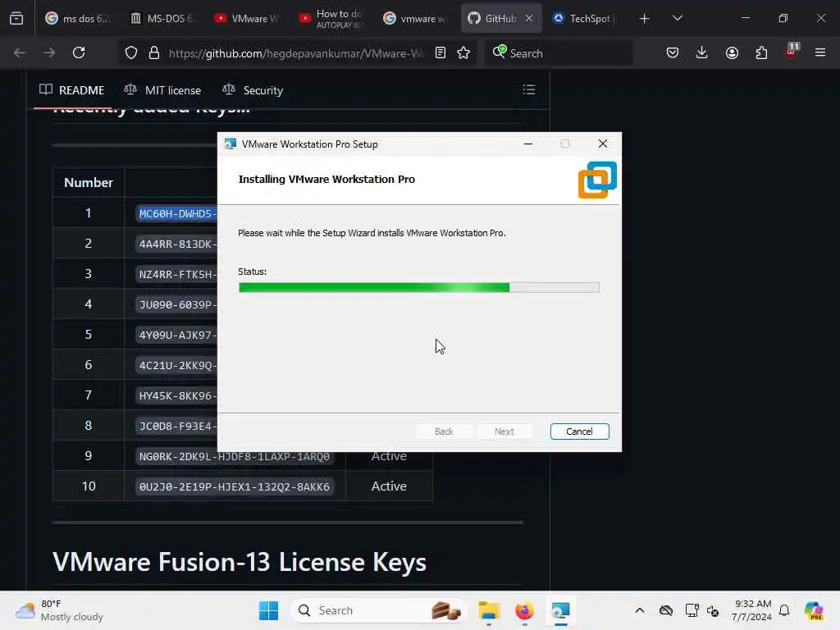Select license key 0U2J0-2E19P-HJEX1-132Q2-8AKK6
Viewport: 840px width, 630px height.
[x=235, y=486]
